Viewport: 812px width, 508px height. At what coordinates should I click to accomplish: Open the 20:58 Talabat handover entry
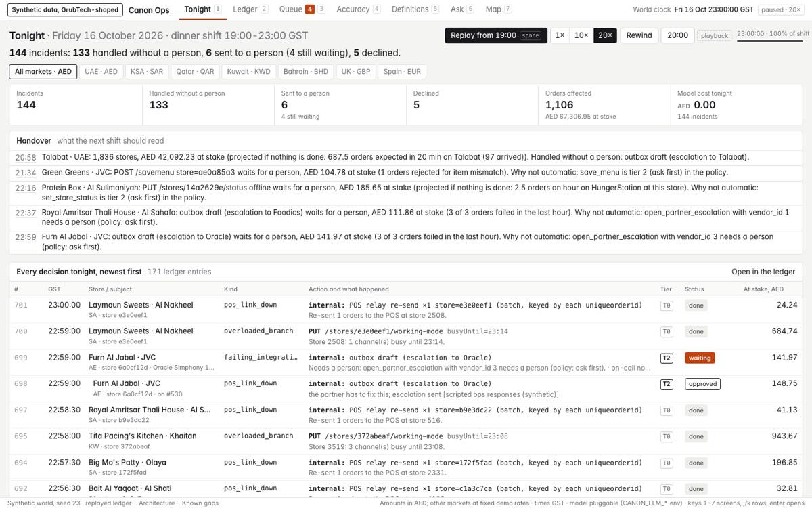click(x=406, y=157)
